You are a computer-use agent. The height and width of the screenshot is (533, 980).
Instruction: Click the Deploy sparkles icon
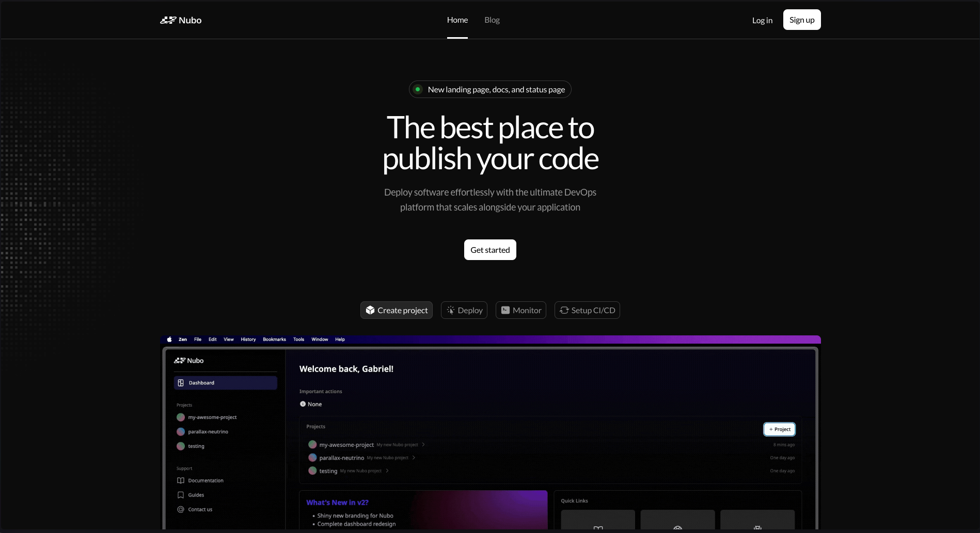(450, 310)
